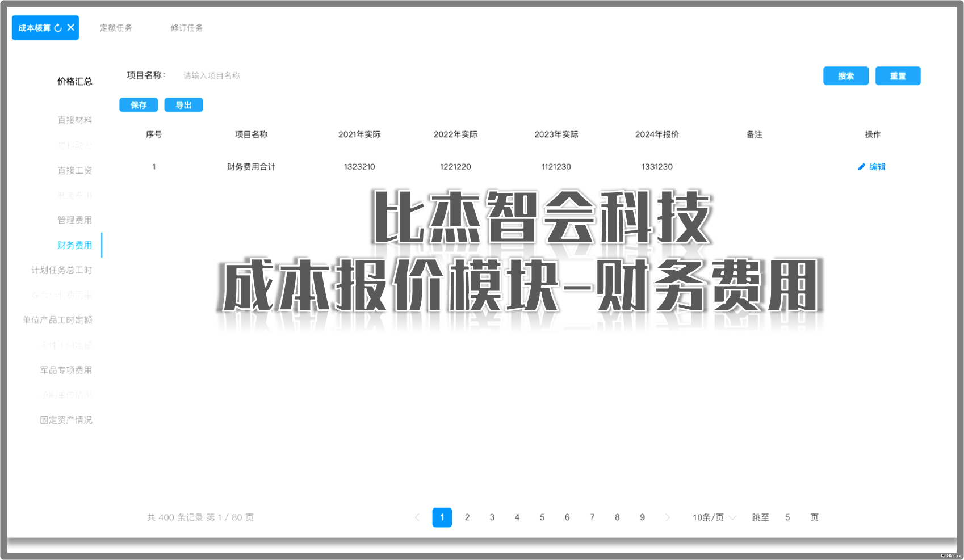Image resolution: width=964 pixels, height=560 pixels.
Task: Click the pencil 编辑 icon in row 1
Action: tap(861, 167)
